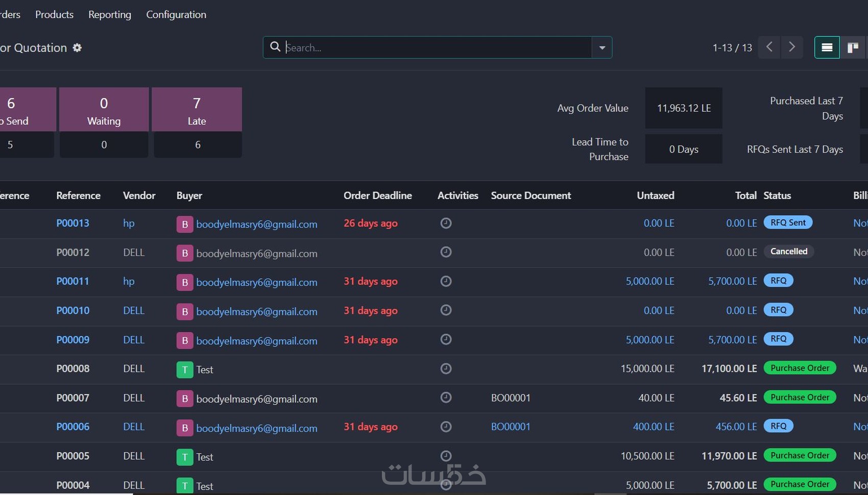868x495 pixels.
Task: Click 11,970.00 LE total in P00005 row
Action: (729, 456)
